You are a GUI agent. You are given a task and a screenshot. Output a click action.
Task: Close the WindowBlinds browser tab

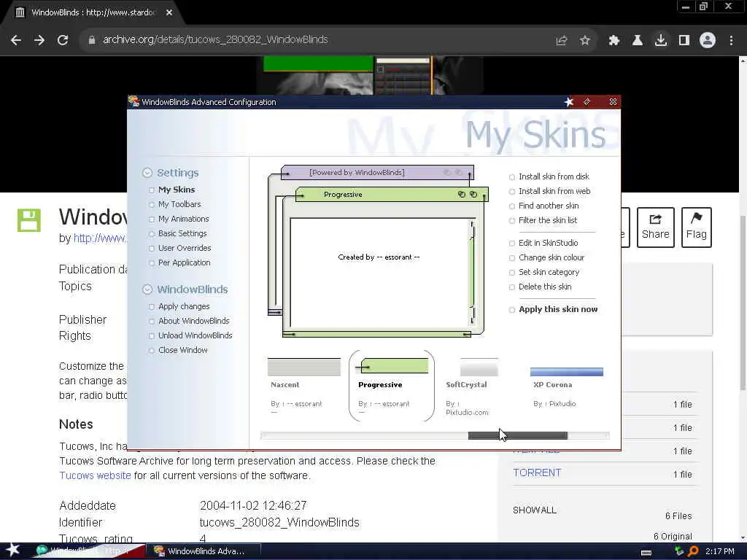coord(169,13)
